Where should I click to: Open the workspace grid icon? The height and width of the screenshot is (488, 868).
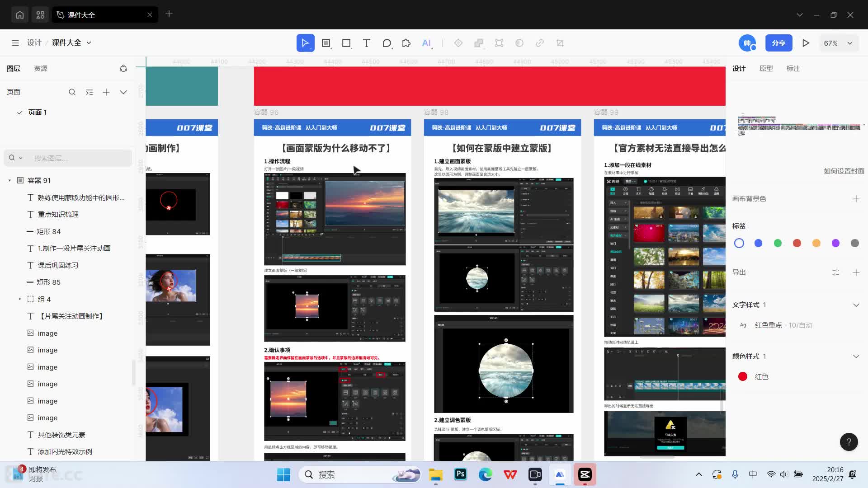pyautogui.click(x=40, y=15)
